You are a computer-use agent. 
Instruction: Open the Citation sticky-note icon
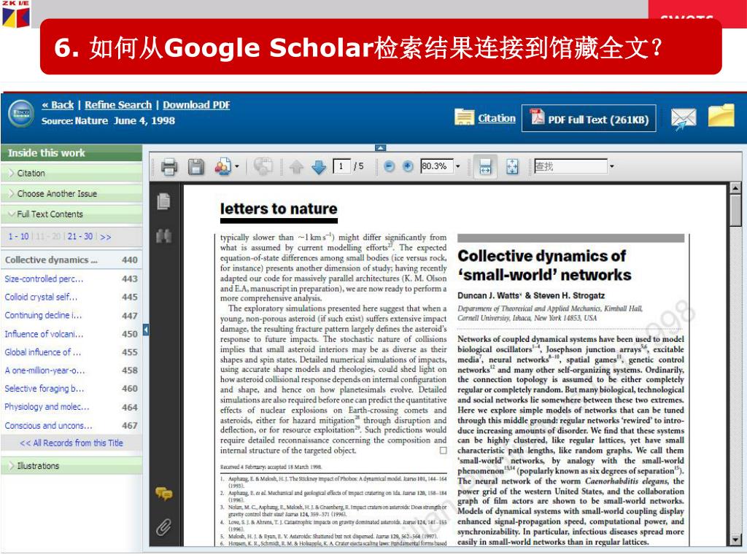pos(464,117)
